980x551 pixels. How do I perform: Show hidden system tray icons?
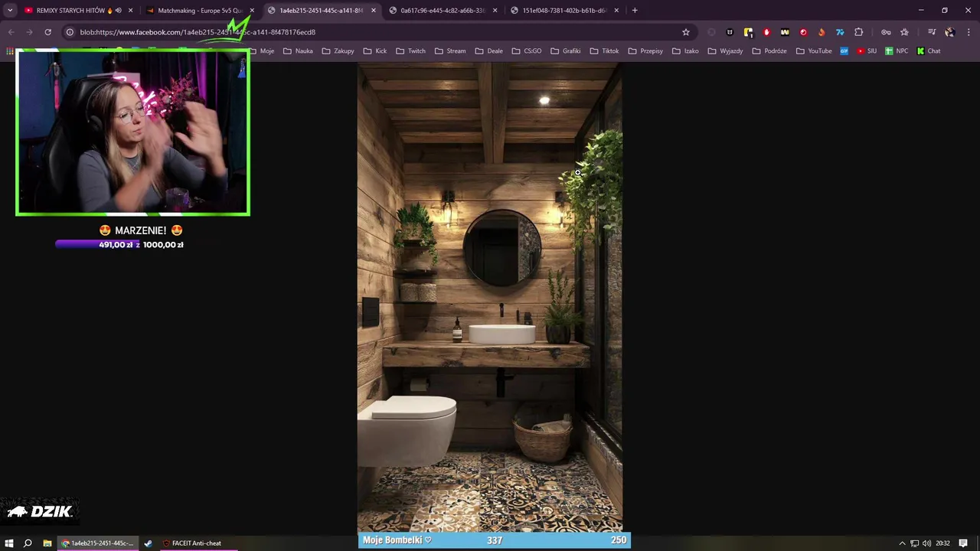[x=902, y=543]
